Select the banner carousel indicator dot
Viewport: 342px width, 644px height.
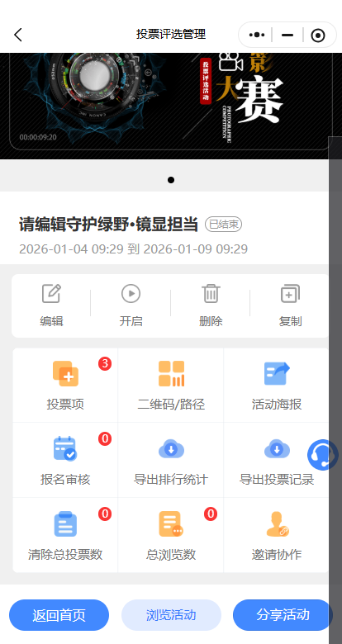click(171, 180)
